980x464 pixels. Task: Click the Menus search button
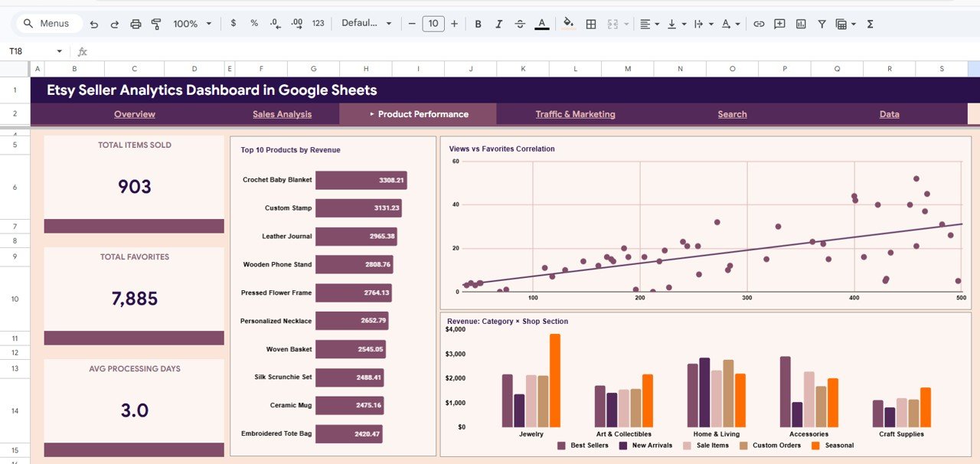(48, 23)
